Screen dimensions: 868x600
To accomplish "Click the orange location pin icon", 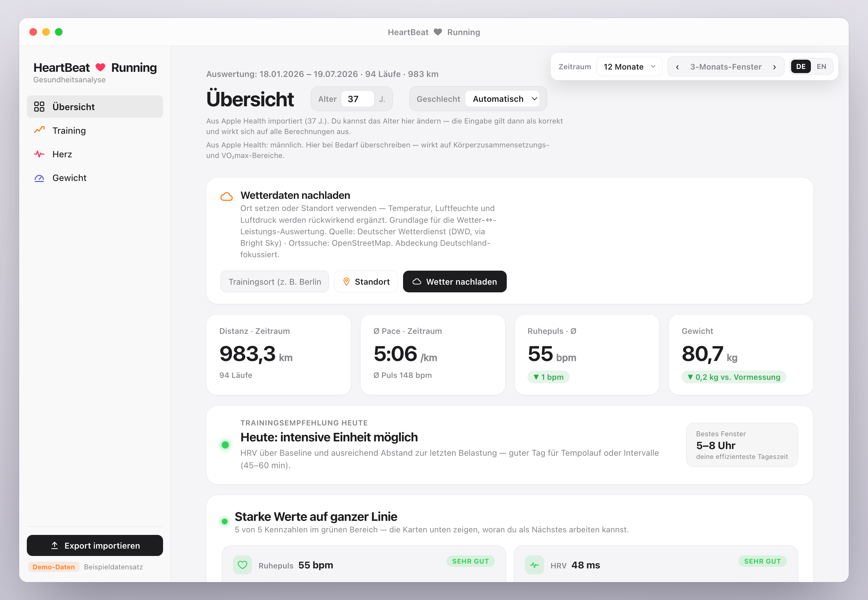I will 346,281.
